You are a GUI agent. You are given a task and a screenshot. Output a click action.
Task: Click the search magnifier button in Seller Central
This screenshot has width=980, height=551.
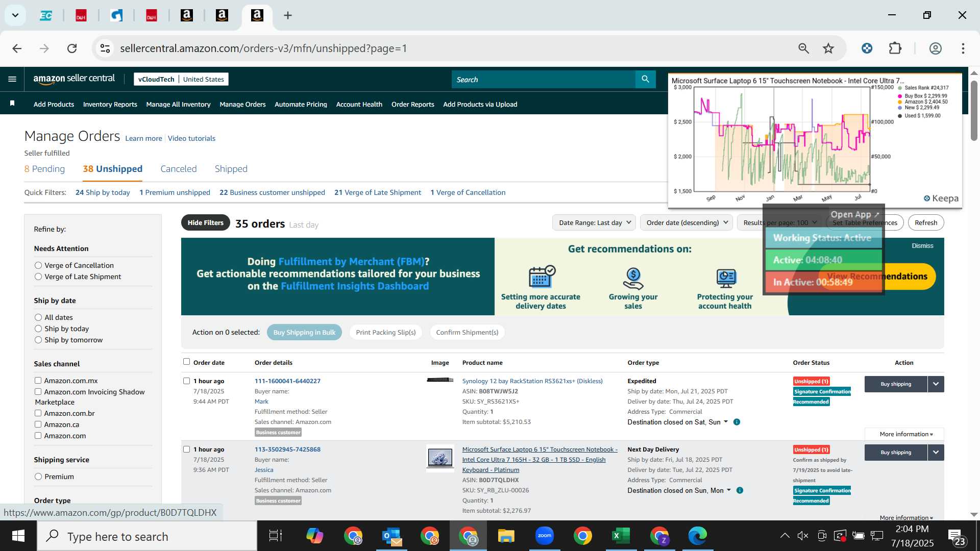point(645,79)
